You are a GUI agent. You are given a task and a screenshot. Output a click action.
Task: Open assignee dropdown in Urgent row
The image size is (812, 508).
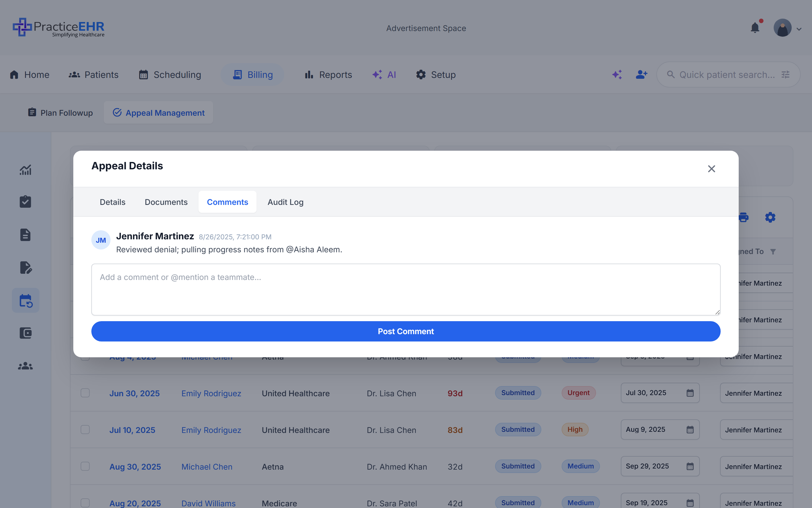(756, 393)
